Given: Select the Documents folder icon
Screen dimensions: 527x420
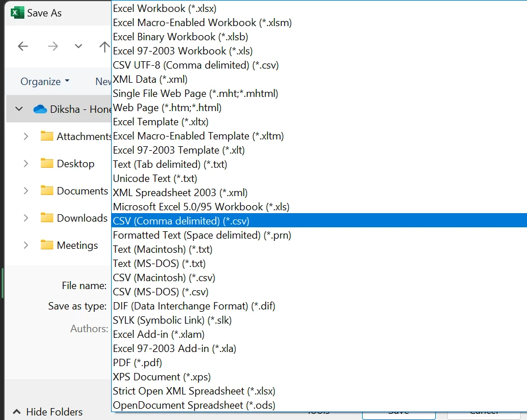Looking at the screenshot, I should click(46, 190).
